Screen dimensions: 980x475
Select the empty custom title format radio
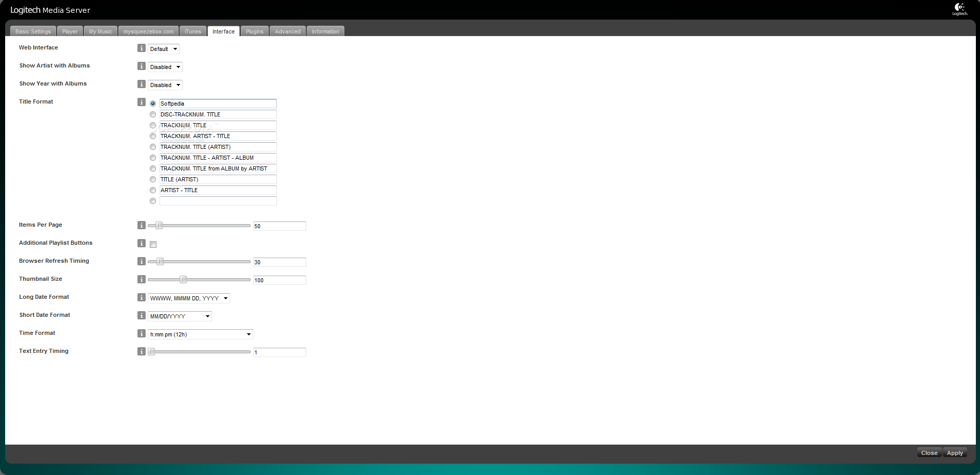[153, 201]
